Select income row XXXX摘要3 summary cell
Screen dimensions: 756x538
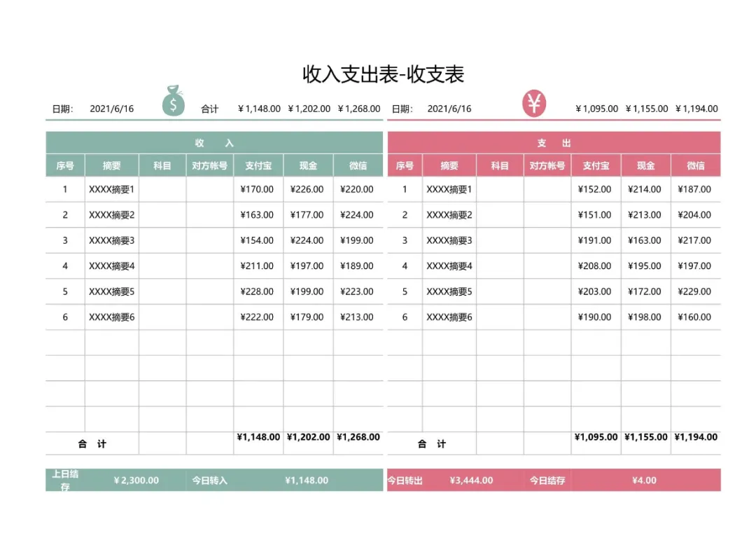click(112, 240)
